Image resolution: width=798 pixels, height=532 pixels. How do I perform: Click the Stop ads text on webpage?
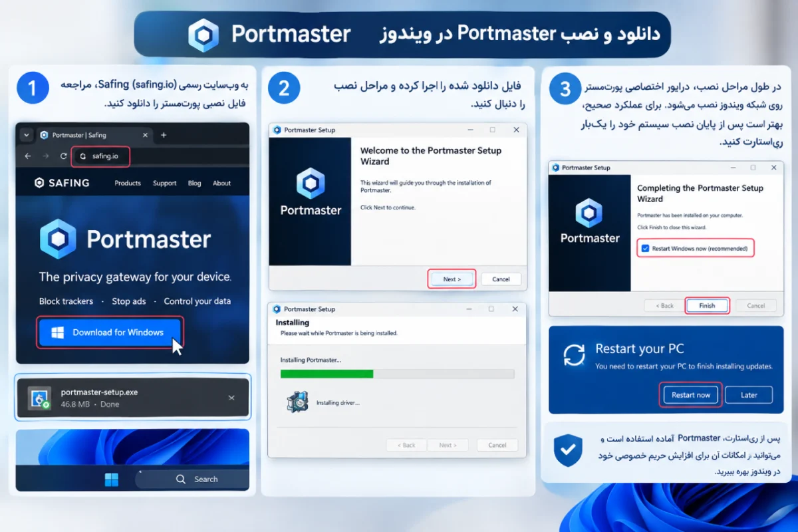[128, 301]
